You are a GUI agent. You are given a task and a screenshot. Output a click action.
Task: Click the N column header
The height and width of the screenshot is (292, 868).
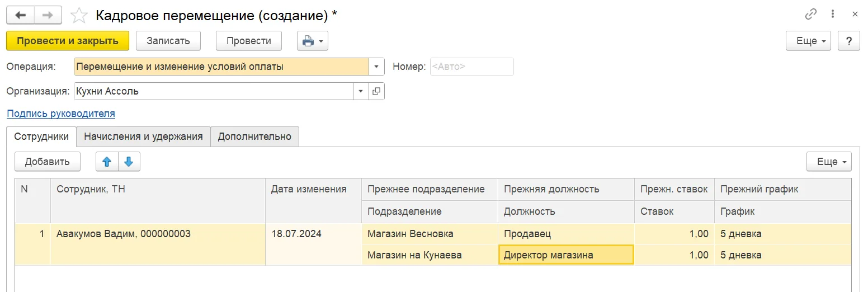[x=32, y=200]
